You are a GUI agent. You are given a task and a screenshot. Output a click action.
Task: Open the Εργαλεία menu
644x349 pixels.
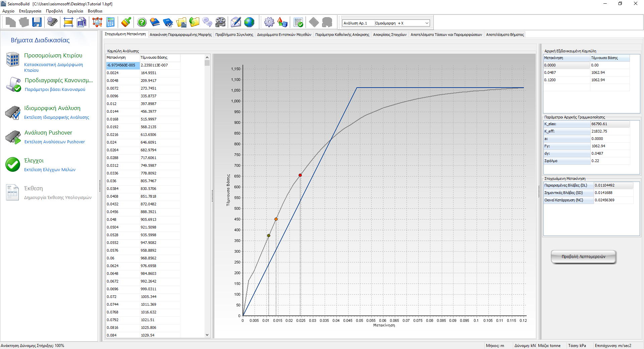point(75,11)
